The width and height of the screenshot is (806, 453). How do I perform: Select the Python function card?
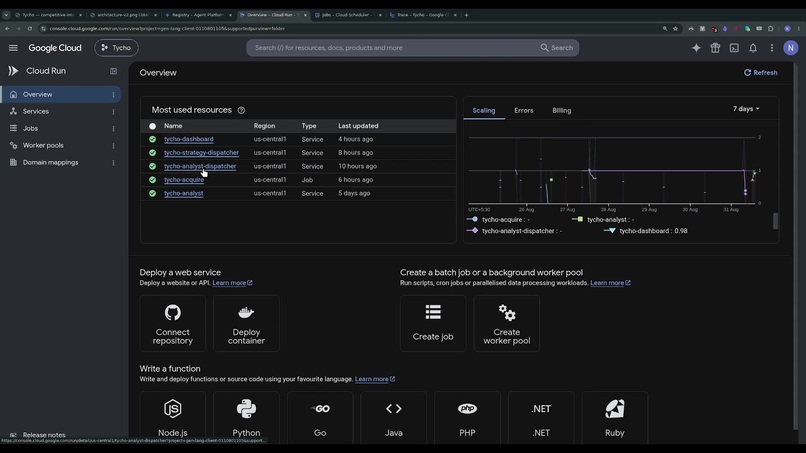click(x=246, y=418)
